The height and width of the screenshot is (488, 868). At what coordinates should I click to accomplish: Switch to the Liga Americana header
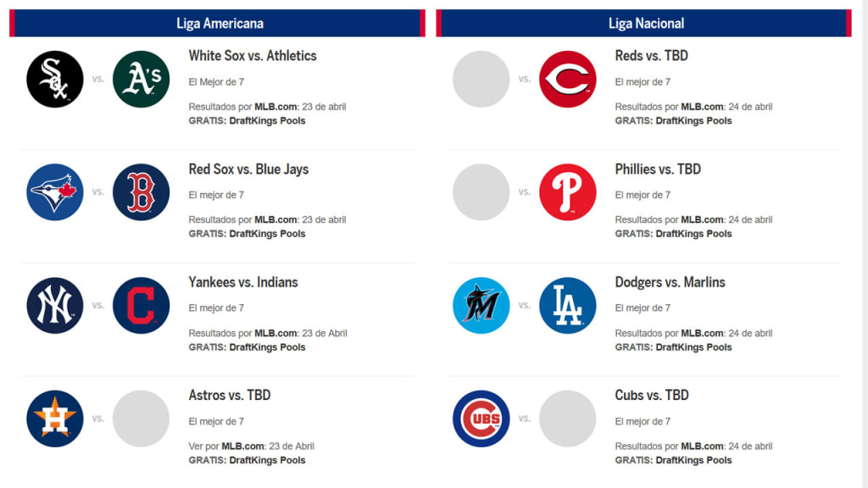click(220, 23)
